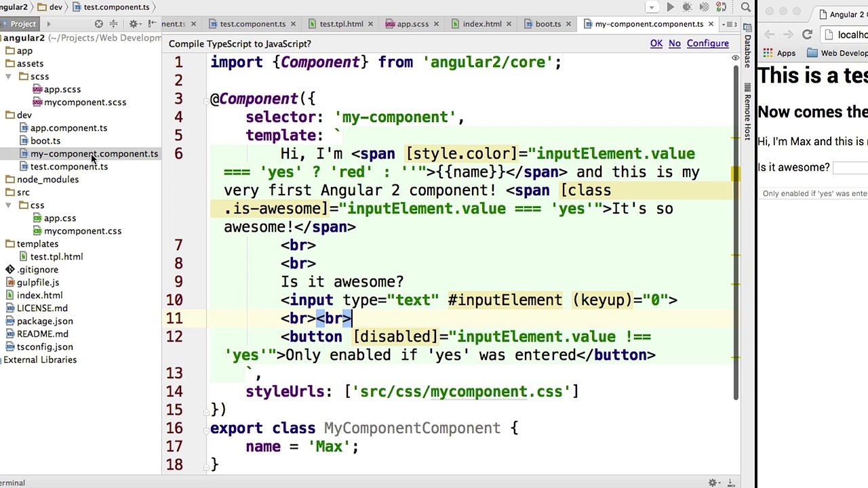The image size is (868, 488).
Task: Click the Run (play) toolbar icon
Action: (670, 7)
